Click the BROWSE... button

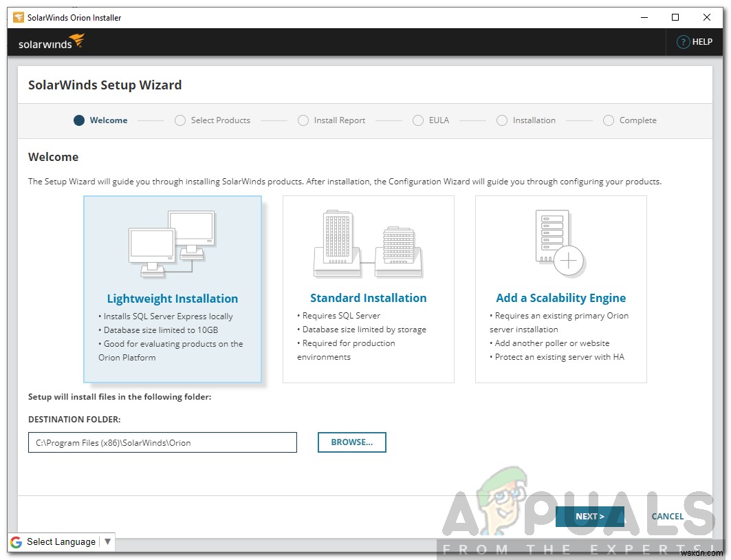pos(352,442)
